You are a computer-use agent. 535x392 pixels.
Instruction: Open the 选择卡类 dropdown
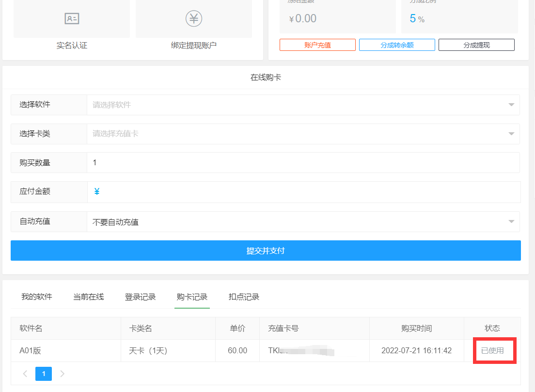click(x=303, y=134)
